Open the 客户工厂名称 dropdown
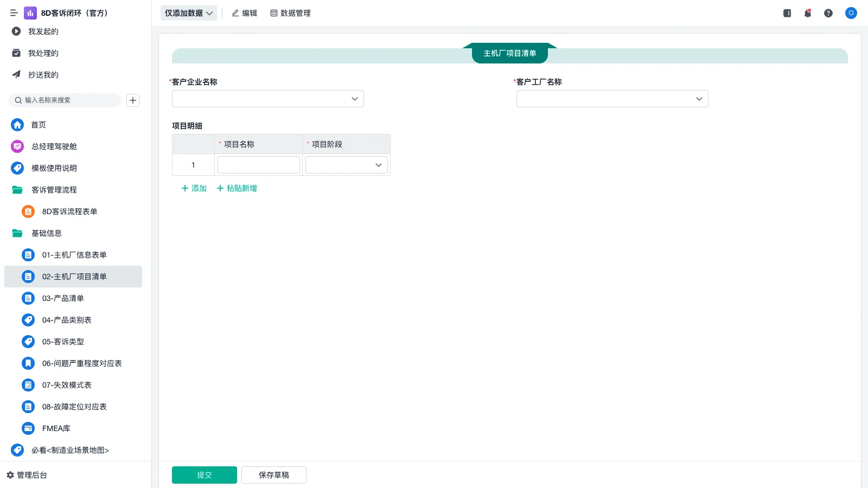Viewport: 868px width, 488px height. click(x=698, y=99)
